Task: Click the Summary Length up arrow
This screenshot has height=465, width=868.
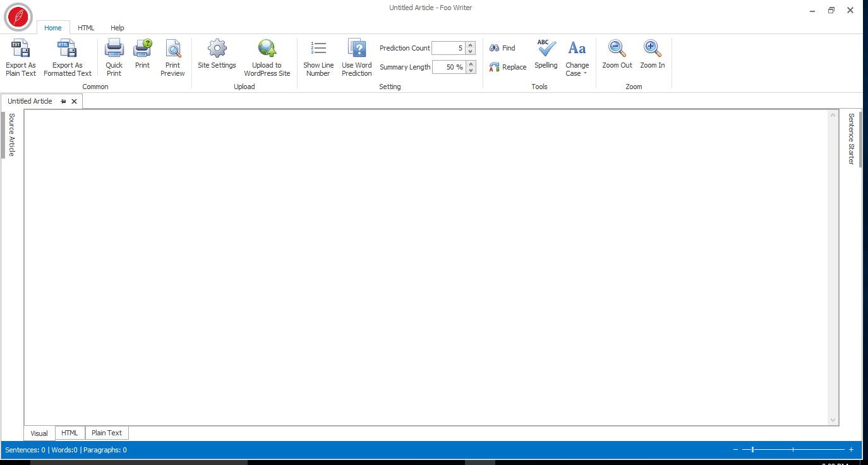Action: pos(469,63)
